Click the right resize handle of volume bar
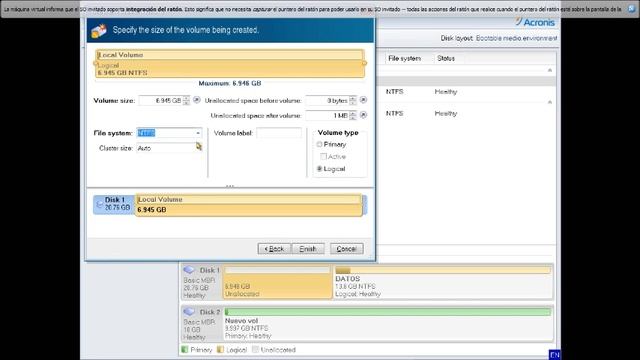The image size is (640, 360). (364, 63)
